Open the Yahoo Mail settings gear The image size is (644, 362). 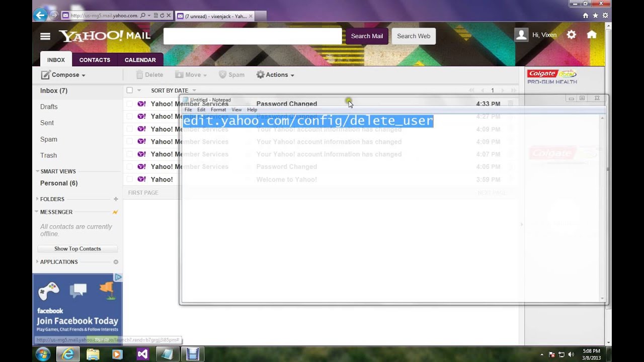pyautogui.click(x=571, y=35)
